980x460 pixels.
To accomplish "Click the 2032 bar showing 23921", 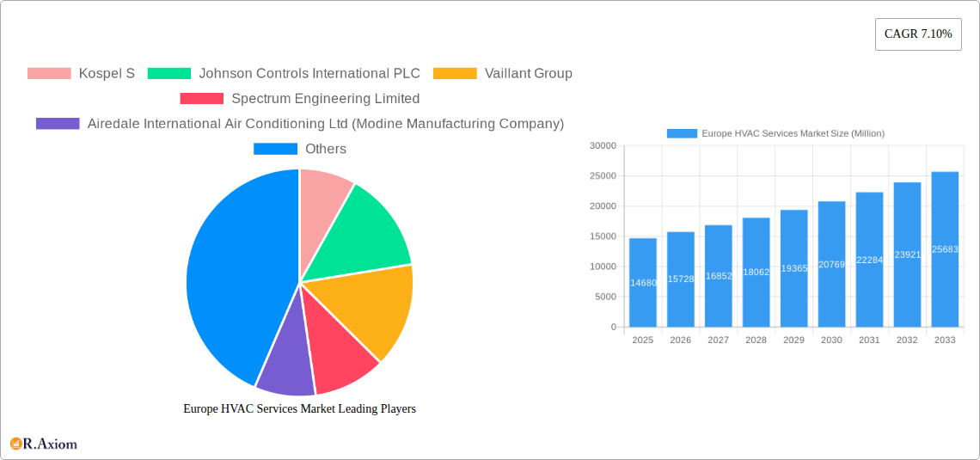I will (907, 255).
